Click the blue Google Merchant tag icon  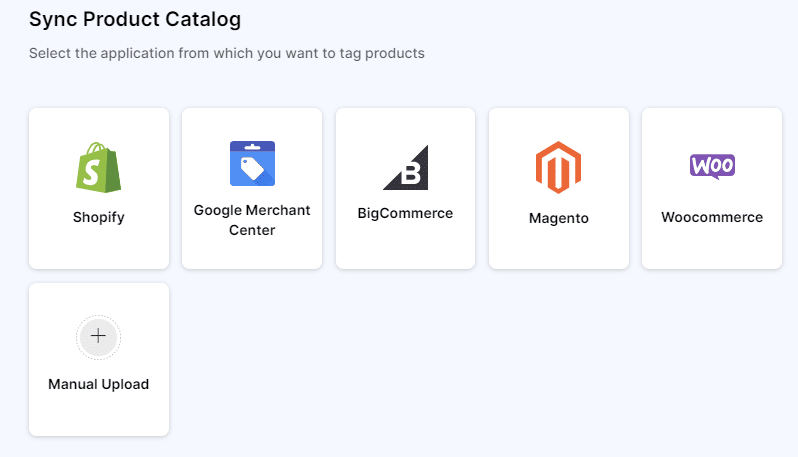(252, 163)
